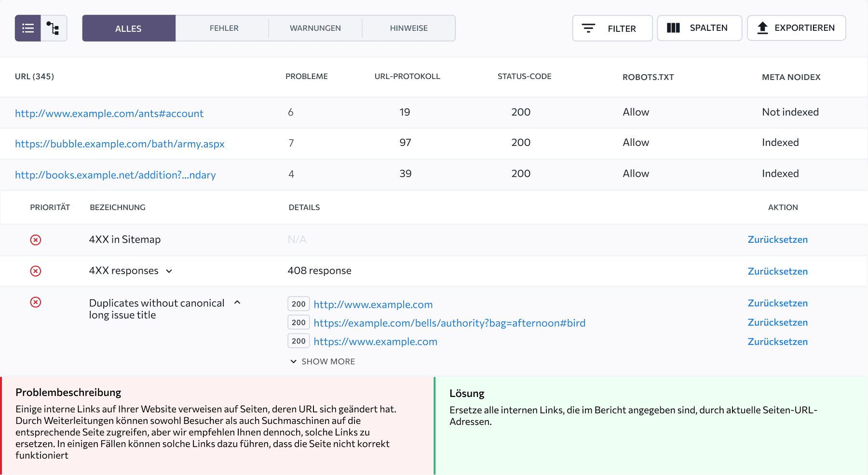Open the Filter button
Image resolution: width=868 pixels, height=475 pixels.
coord(612,28)
